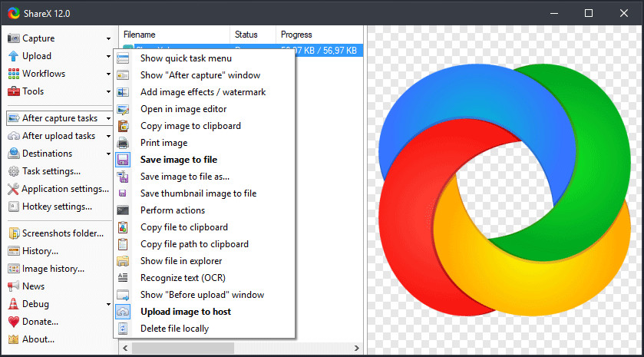Viewport: 644px width, 357px height.
Task: Click the Application settings wrench icon
Action: 13,189
